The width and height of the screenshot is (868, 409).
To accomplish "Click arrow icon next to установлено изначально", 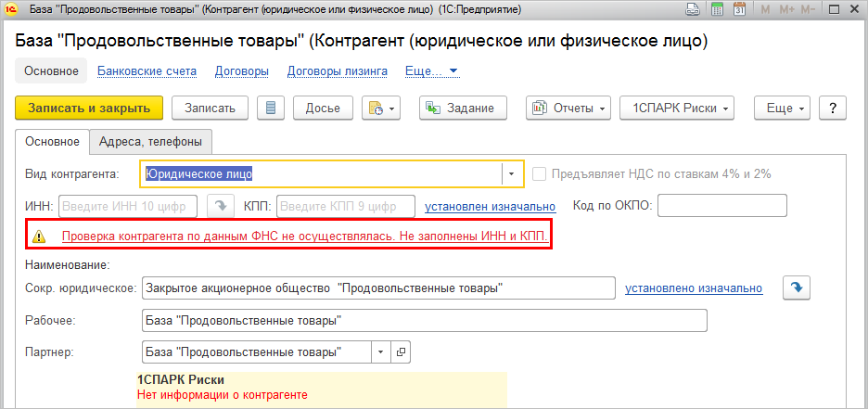I will pos(797,288).
